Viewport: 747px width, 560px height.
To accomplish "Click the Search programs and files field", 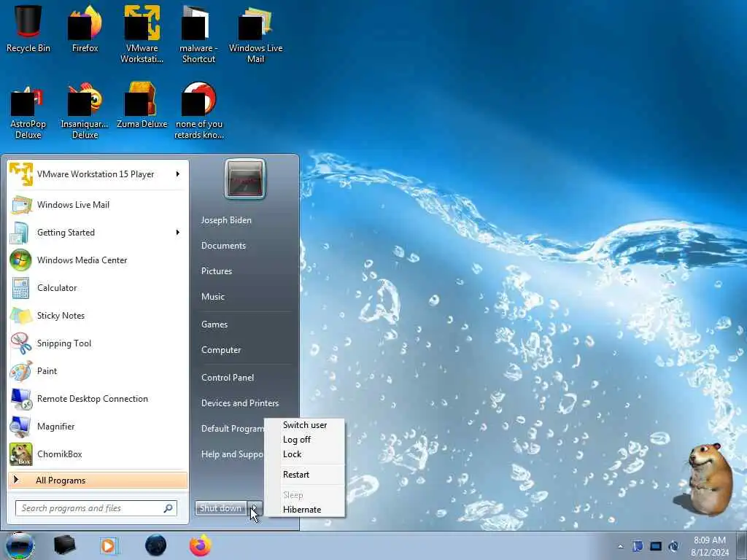I will (96, 508).
